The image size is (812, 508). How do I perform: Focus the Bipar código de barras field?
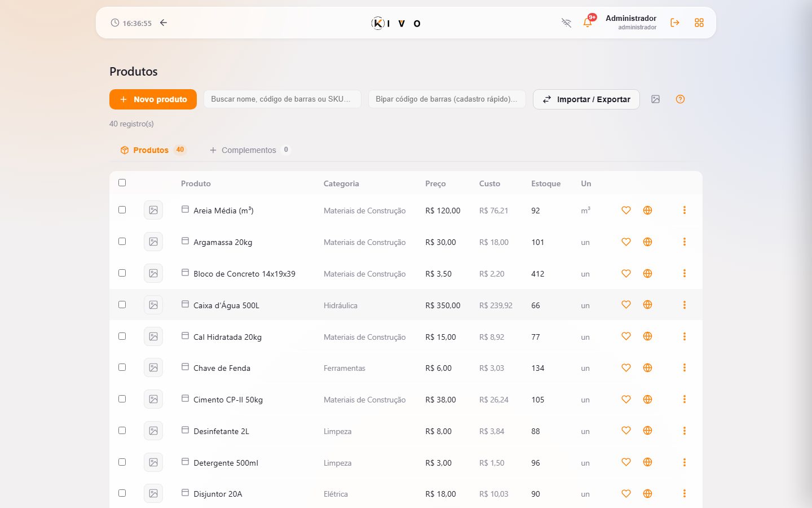pos(447,99)
